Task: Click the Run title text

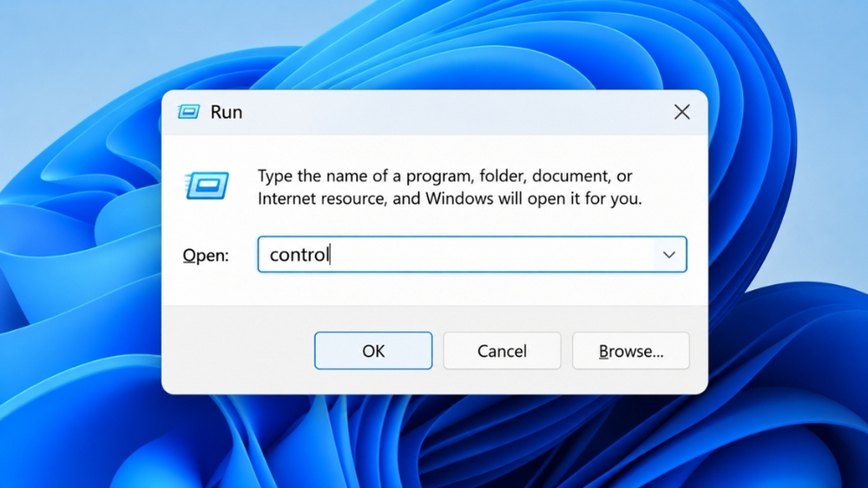Action: click(x=227, y=112)
